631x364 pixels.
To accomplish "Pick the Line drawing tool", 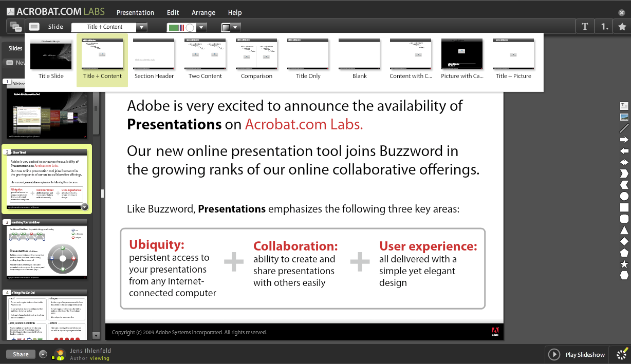I will click(624, 128).
